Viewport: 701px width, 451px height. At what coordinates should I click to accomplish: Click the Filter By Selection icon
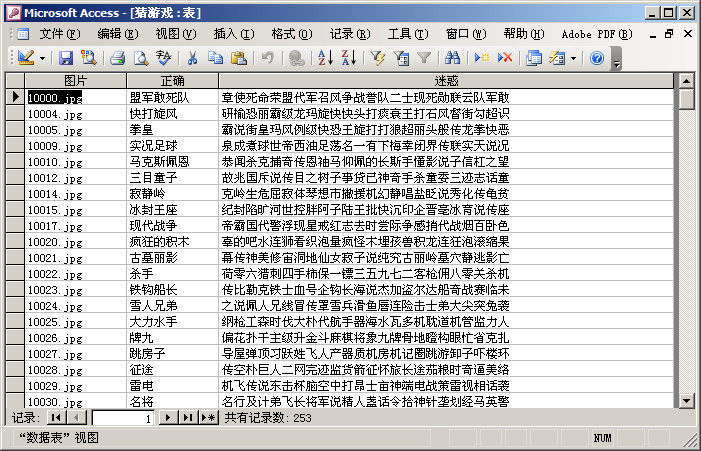[378, 58]
